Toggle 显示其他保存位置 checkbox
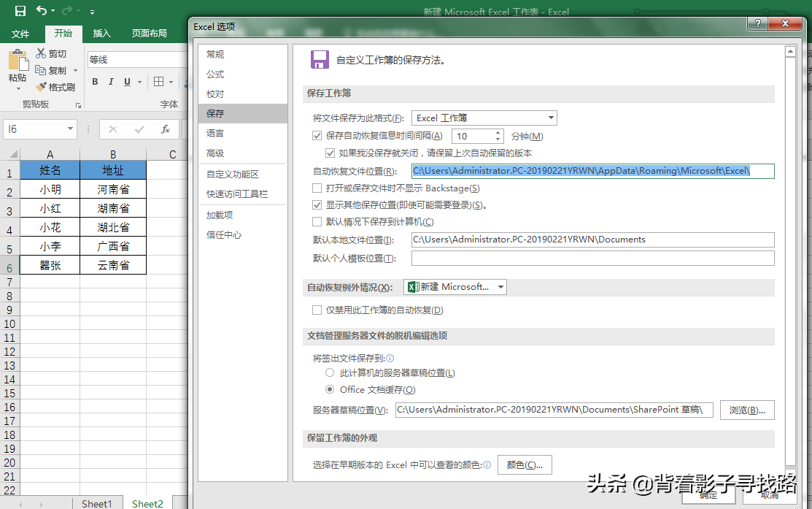 click(317, 204)
